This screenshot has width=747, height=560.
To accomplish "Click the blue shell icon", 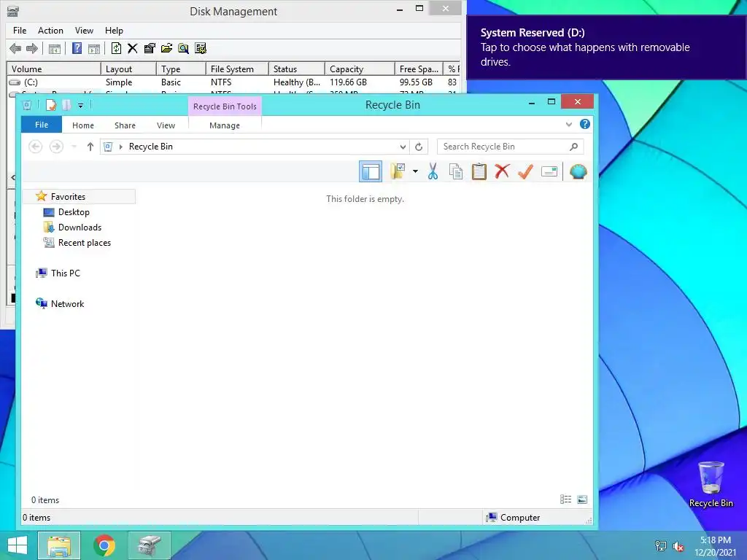I will click(578, 171).
